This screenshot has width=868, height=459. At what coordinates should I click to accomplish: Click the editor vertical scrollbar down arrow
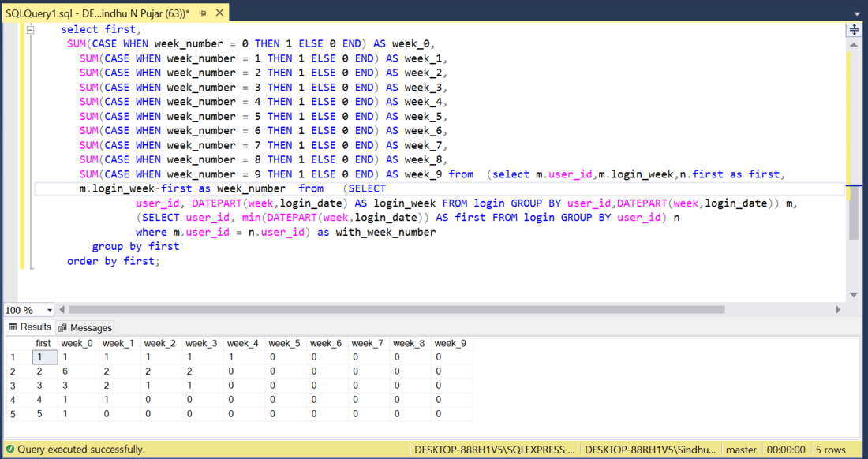coord(854,295)
